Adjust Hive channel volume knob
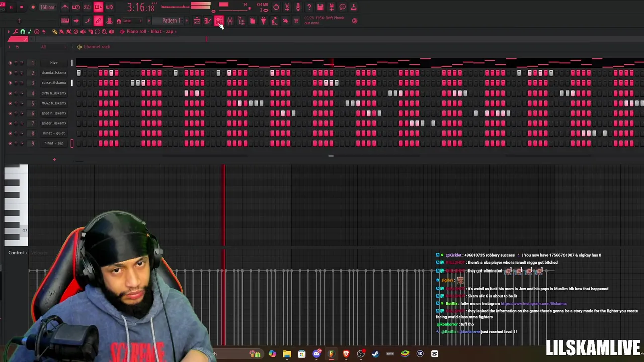Viewport: 644px width, 362px height. coord(22,63)
